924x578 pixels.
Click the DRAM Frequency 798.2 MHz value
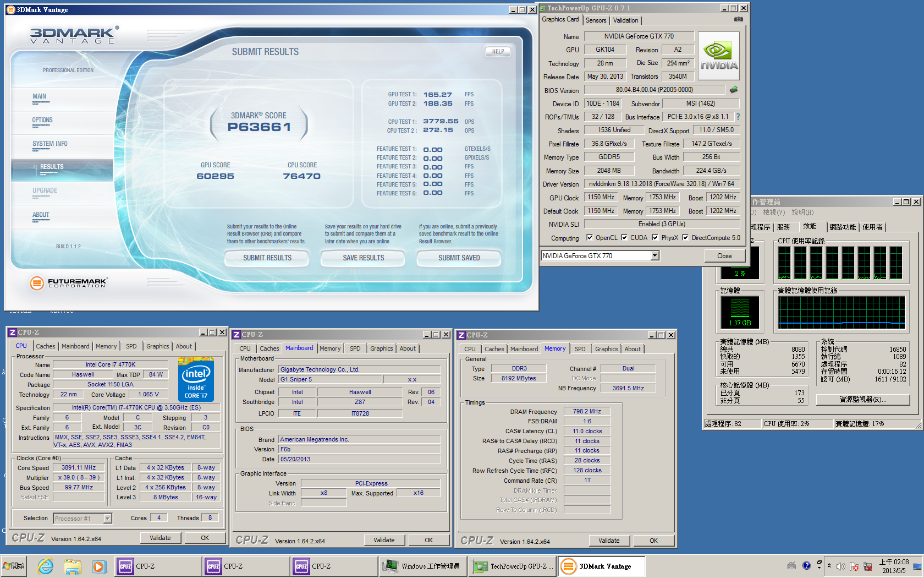(x=587, y=411)
